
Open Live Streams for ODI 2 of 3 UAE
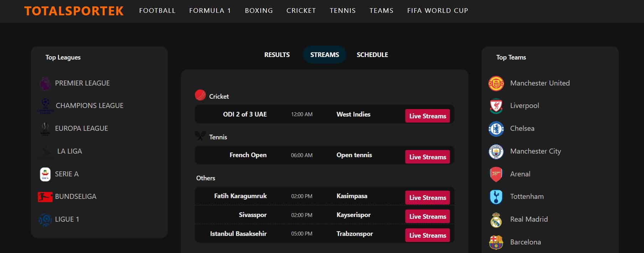(x=427, y=116)
